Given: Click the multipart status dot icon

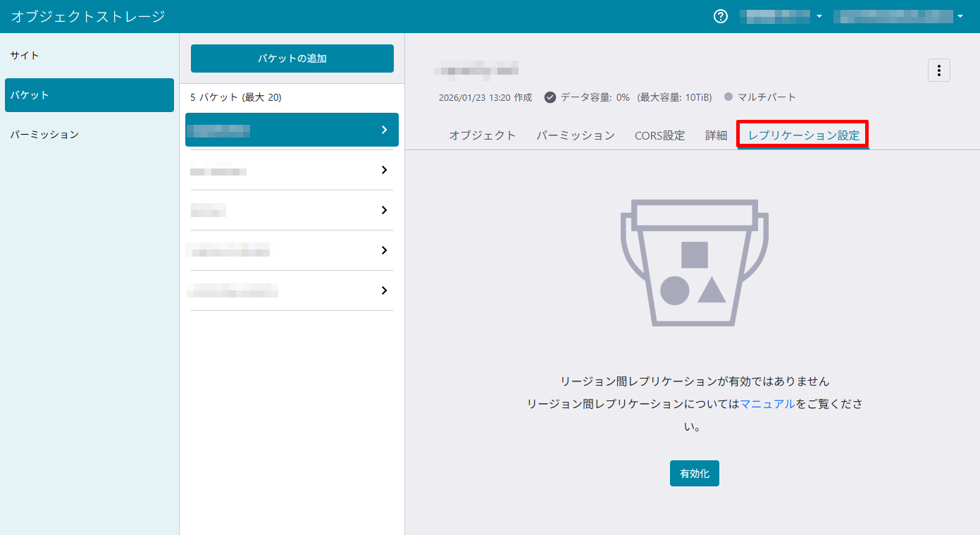Looking at the screenshot, I should pos(728,97).
